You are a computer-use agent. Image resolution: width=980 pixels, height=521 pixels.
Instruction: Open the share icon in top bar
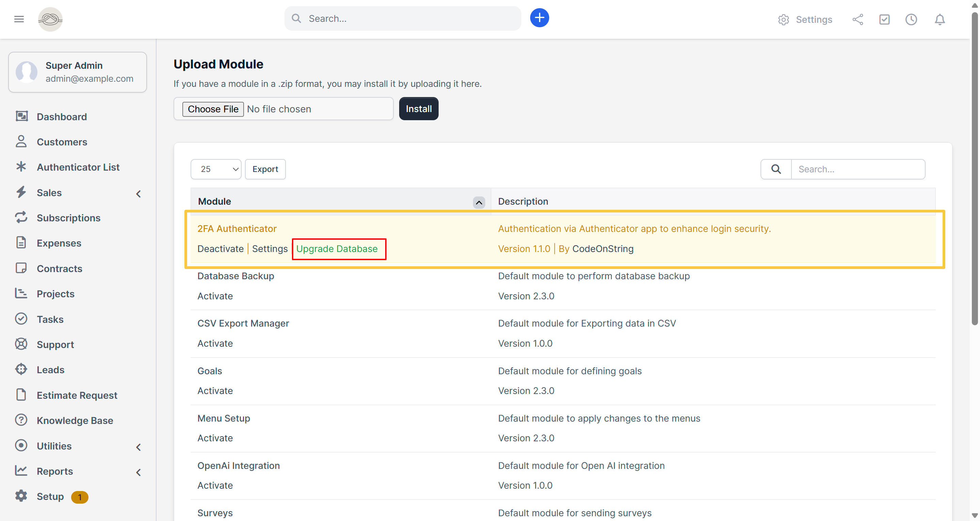(857, 19)
